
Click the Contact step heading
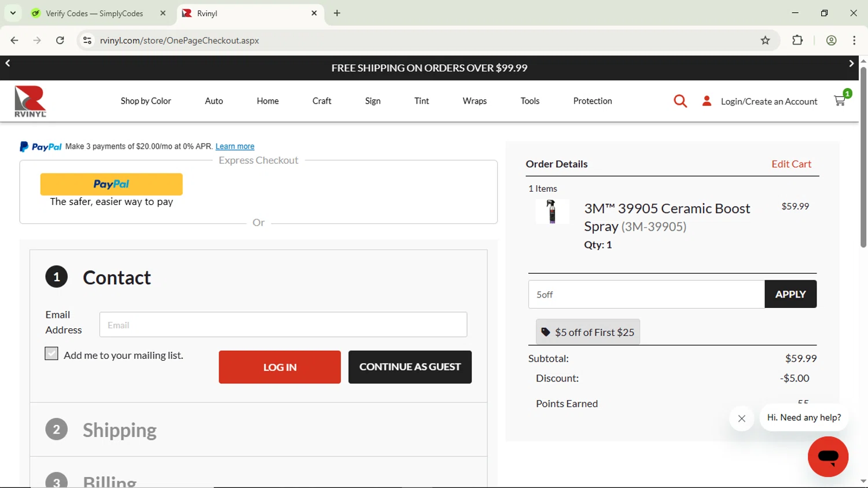pyautogui.click(x=116, y=278)
